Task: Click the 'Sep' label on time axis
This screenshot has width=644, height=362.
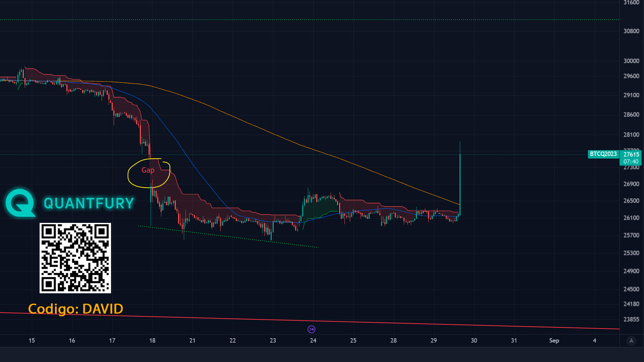Action: (x=554, y=341)
